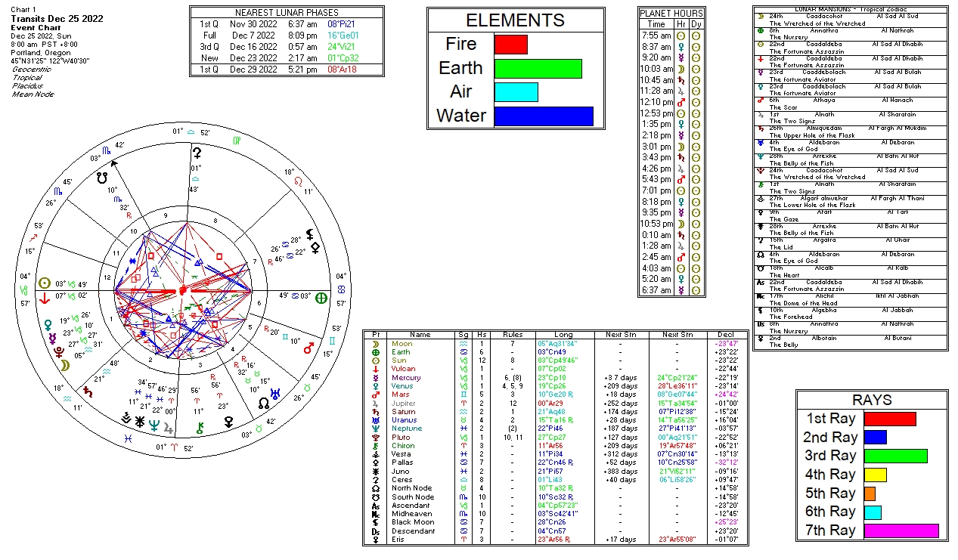Select the 3rd Q Dec 16 2022 row
This screenshot has height=560, width=958.
287,46
